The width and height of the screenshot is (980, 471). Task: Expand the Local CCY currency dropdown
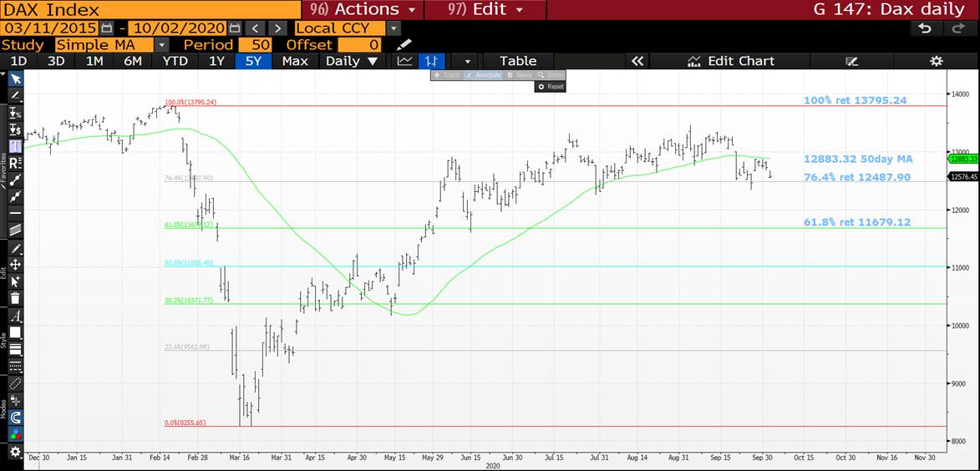tap(394, 28)
